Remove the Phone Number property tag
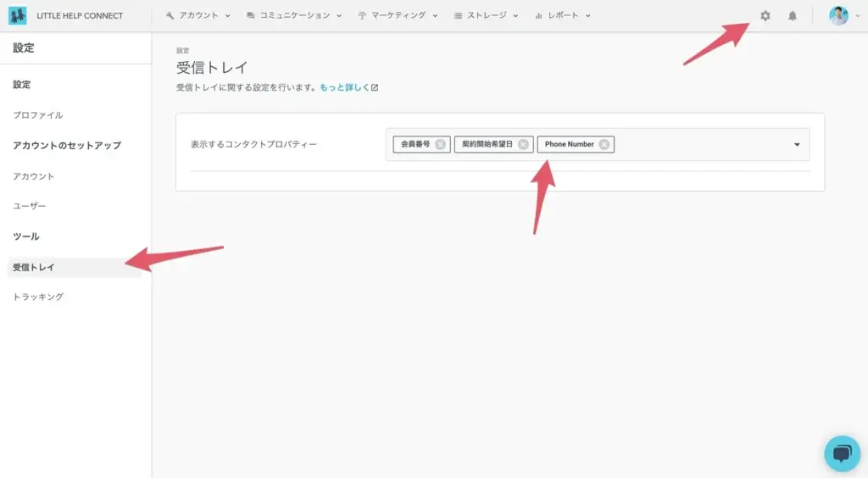This screenshot has width=868, height=478. click(x=604, y=144)
